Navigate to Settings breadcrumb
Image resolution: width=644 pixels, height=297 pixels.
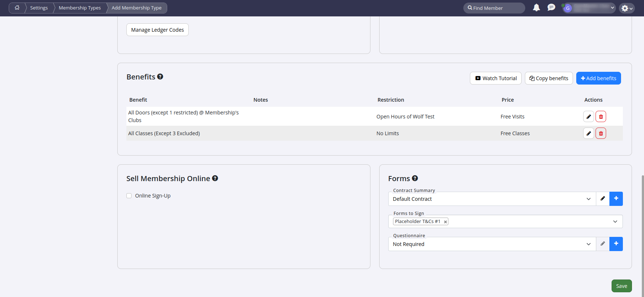point(39,8)
